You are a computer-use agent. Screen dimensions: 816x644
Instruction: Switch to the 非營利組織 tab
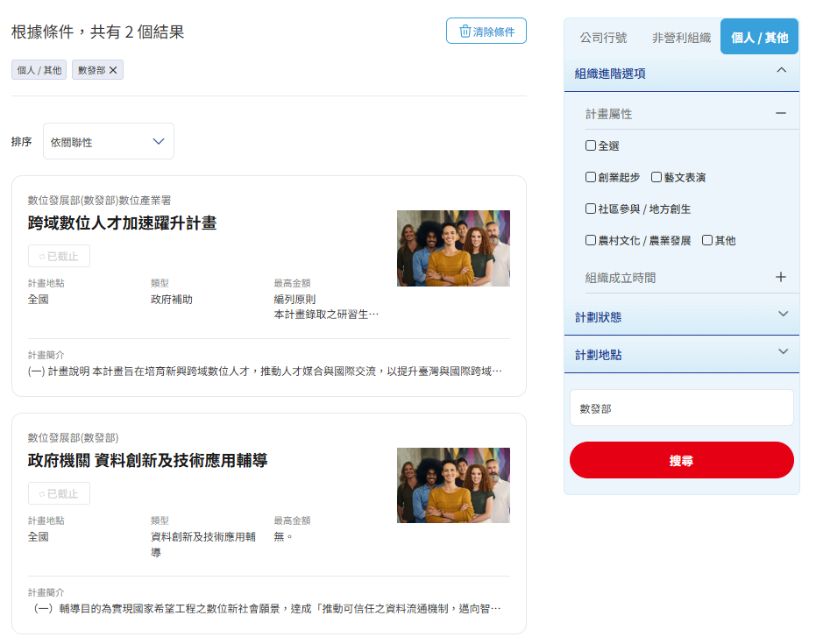(x=681, y=38)
